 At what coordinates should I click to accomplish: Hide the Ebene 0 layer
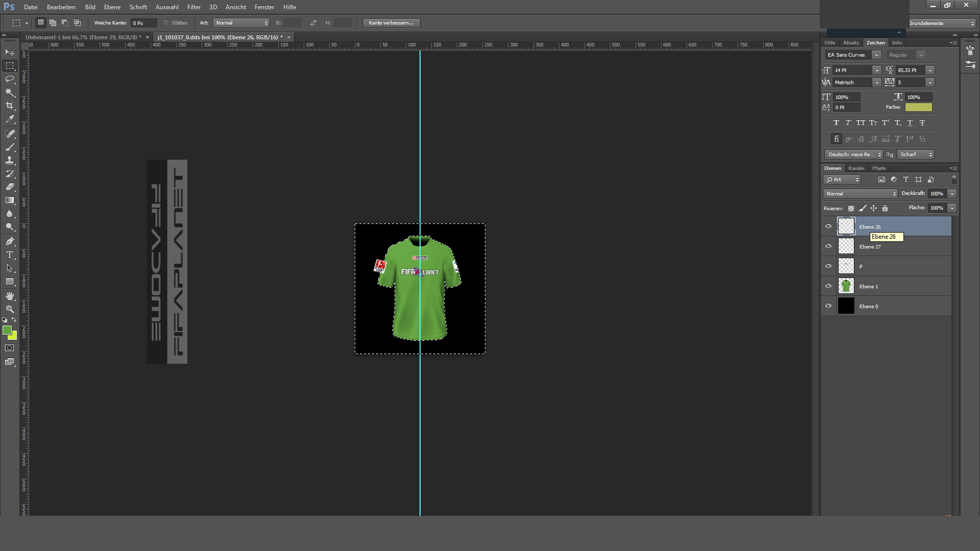(x=828, y=306)
